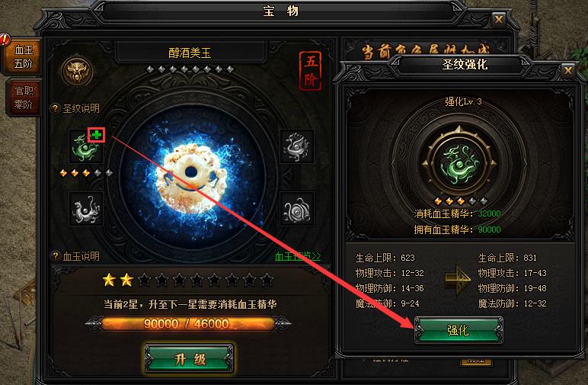Click the golden tiger head emblem

tap(77, 71)
